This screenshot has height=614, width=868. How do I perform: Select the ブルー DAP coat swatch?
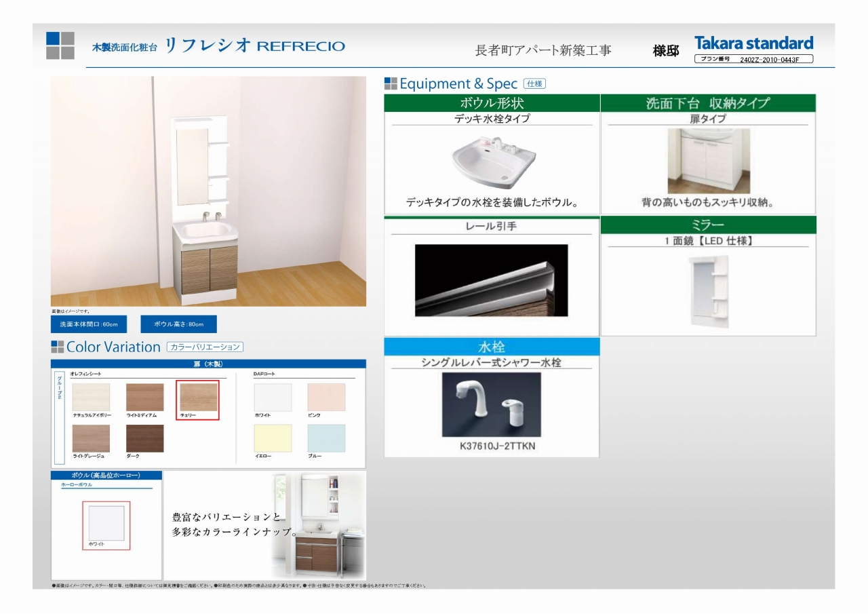[326, 438]
